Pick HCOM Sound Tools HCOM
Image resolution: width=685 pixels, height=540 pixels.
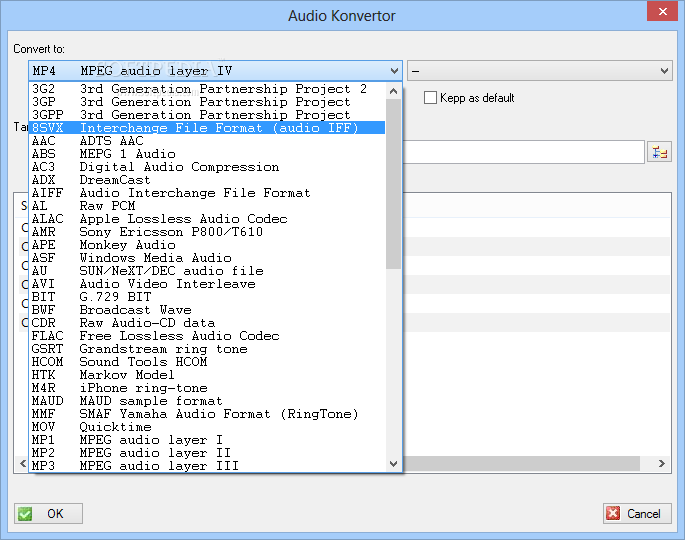[x=207, y=362]
